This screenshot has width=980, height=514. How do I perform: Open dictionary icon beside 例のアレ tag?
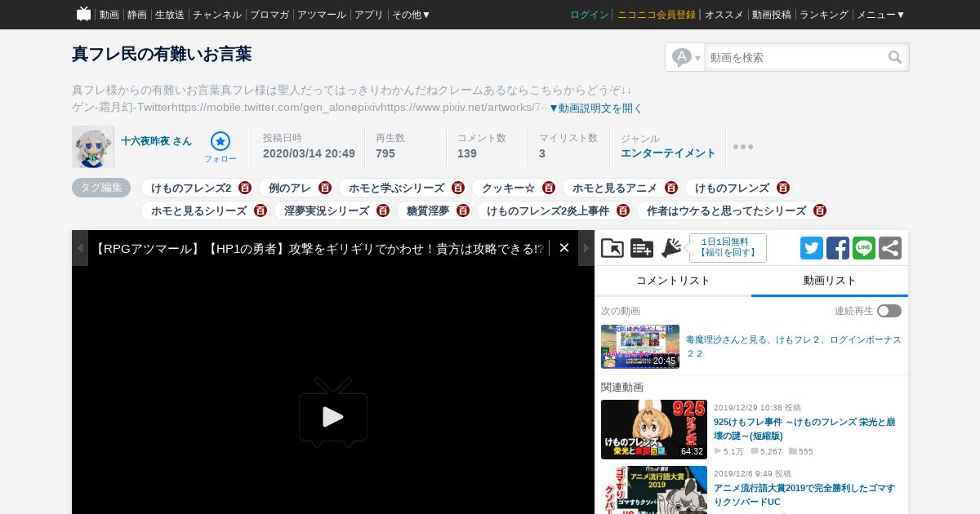(324, 188)
